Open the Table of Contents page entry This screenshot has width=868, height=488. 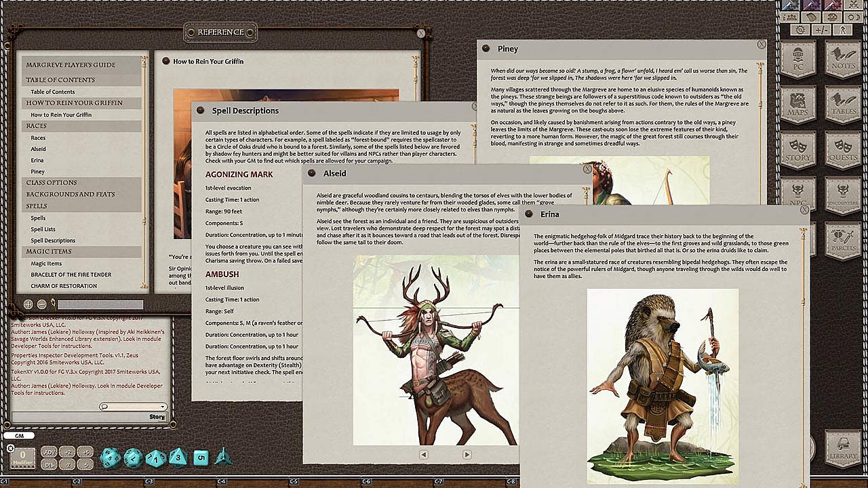(x=53, y=91)
